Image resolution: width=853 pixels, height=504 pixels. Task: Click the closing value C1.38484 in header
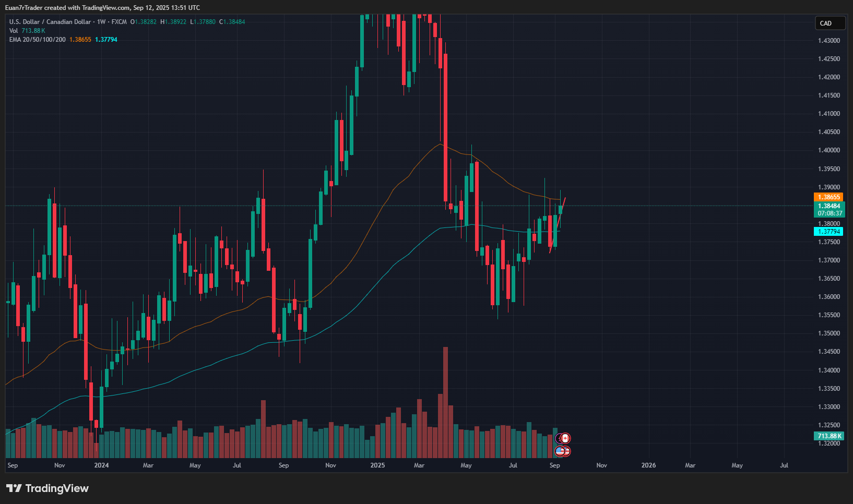[232, 22]
